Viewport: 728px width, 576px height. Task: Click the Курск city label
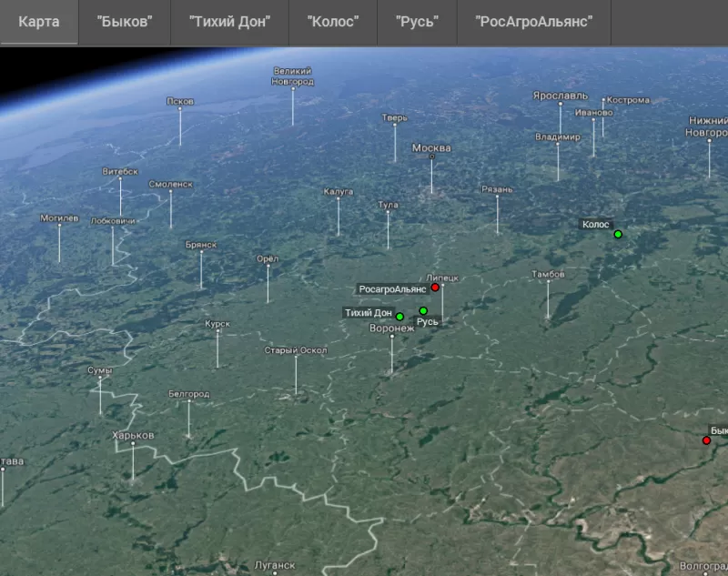pos(217,323)
